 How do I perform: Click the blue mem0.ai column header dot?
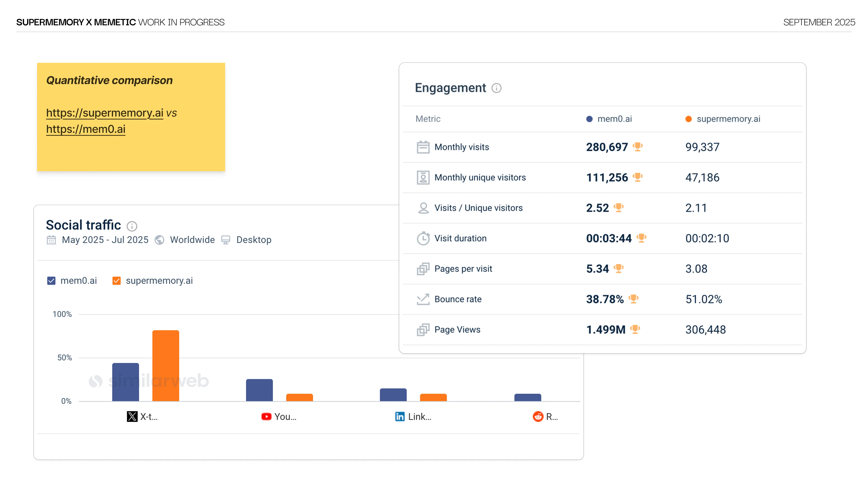click(x=589, y=119)
